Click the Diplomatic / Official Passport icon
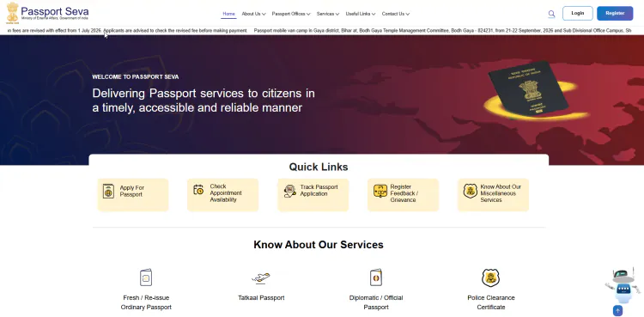The width and height of the screenshot is (644, 317). [376, 277]
